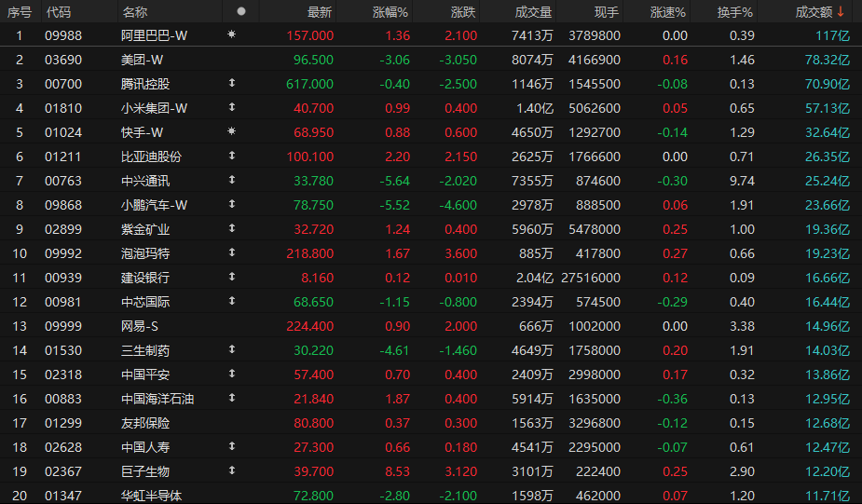The height and width of the screenshot is (504, 862).
Task: Click the 8.53 change percent of 巨子生物
Action: tap(398, 471)
